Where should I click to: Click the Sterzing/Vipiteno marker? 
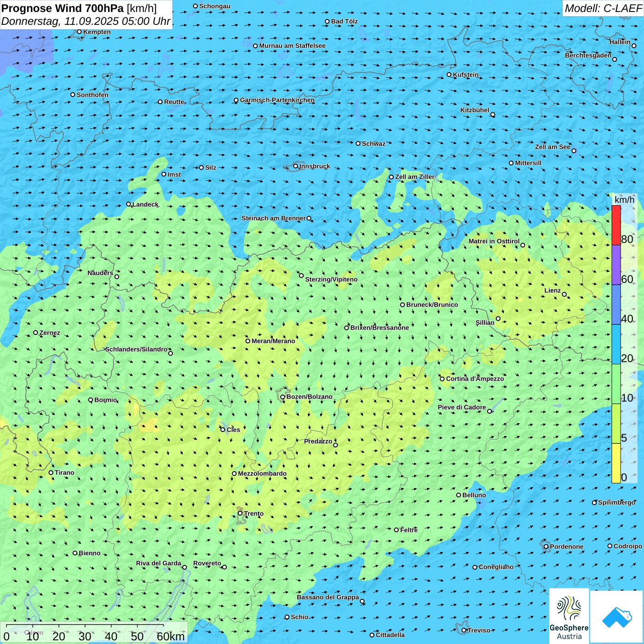click(x=301, y=276)
